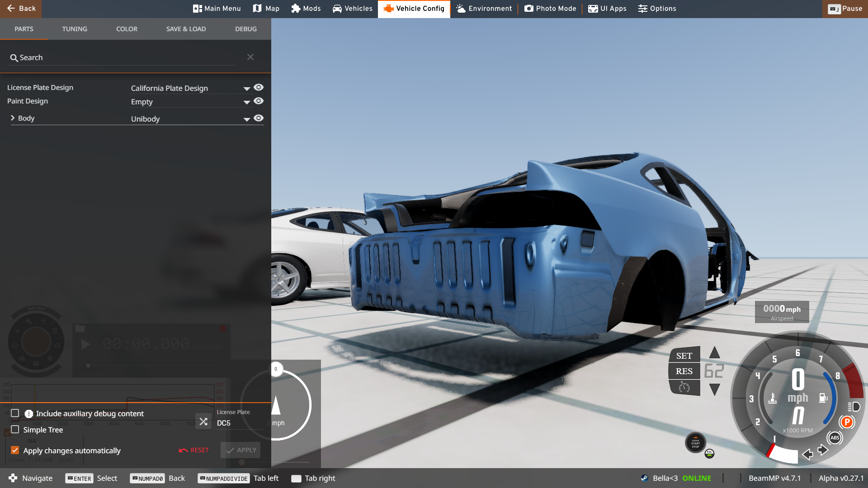Screen dimensions: 868x488
Task: Open the replay folder icon
Action: click(80, 328)
